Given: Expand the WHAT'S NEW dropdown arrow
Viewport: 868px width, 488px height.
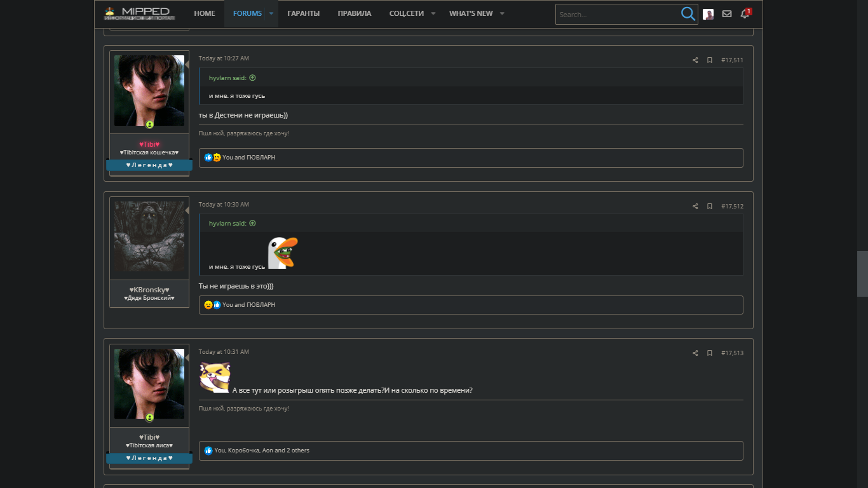Looking at the screenshot, I should tap(502, 13).
